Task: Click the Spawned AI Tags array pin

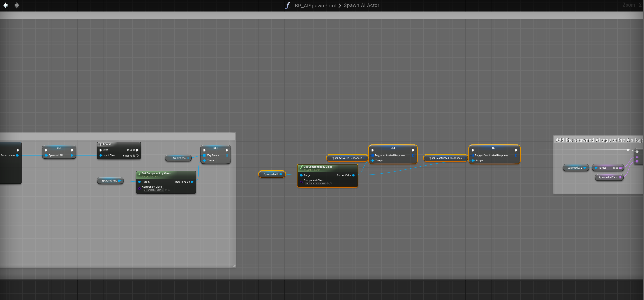Action: coord(620,178)
